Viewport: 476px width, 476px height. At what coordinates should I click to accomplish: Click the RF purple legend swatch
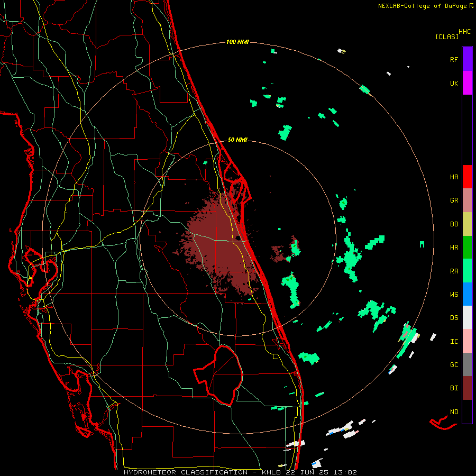(467, 59)
